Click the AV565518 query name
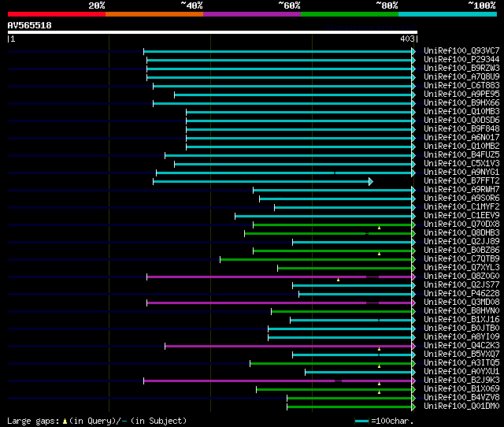 click(30, 25)
